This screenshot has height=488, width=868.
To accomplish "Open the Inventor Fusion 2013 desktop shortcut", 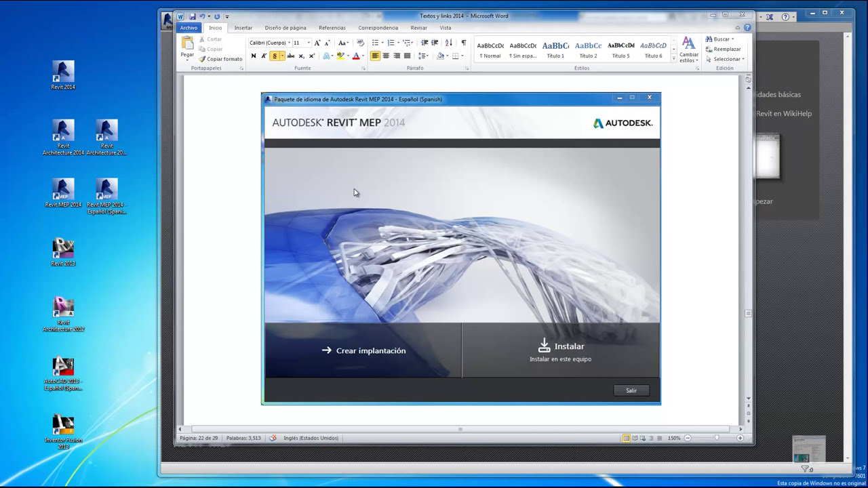I will coord(63,432).
